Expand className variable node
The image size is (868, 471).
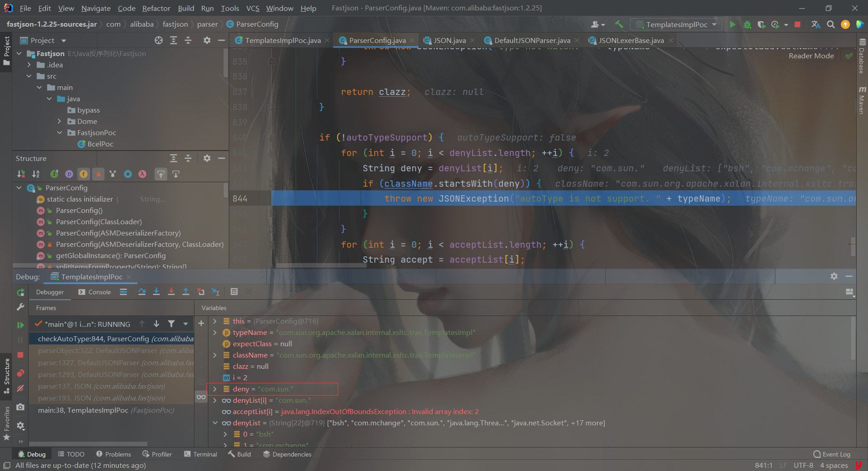click(x=215, y=355)
